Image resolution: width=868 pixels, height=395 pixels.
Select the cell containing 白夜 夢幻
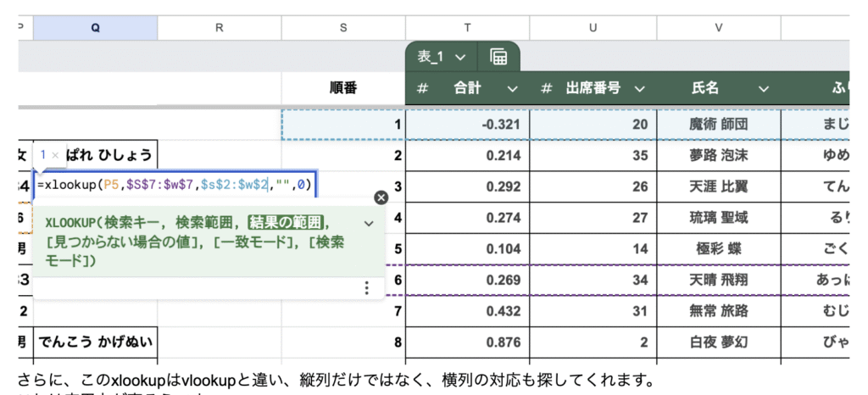(719, 342)
